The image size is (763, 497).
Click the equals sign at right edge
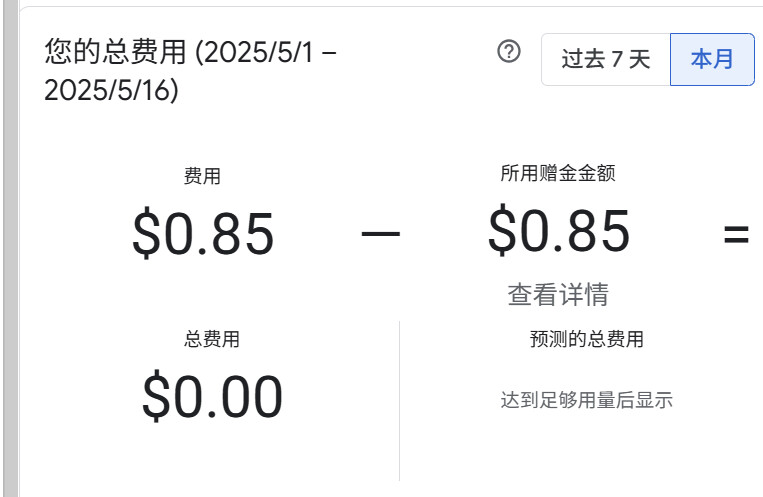(x=736, y=234)
